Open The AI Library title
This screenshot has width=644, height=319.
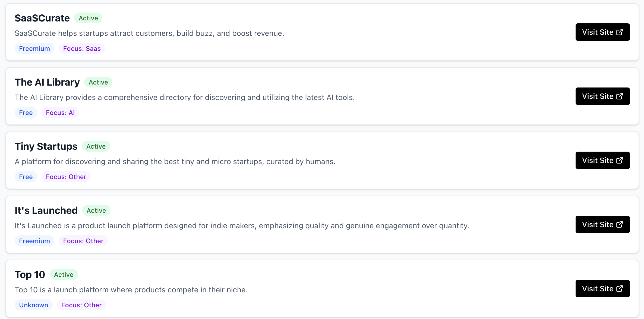(47, 82)
